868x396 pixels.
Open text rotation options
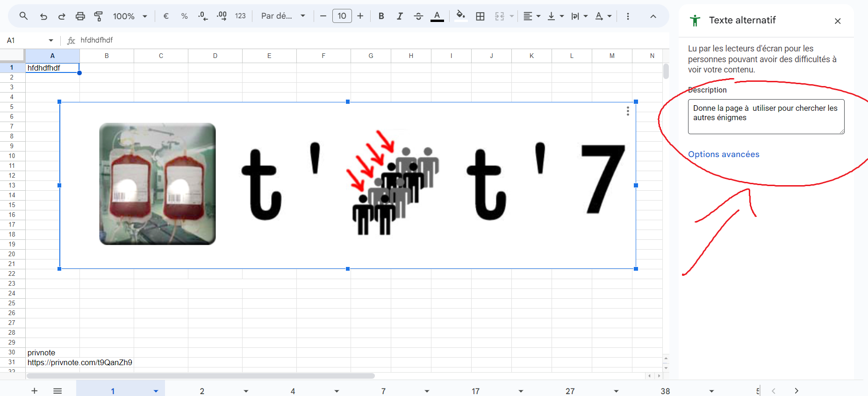[x=603, y=16]
